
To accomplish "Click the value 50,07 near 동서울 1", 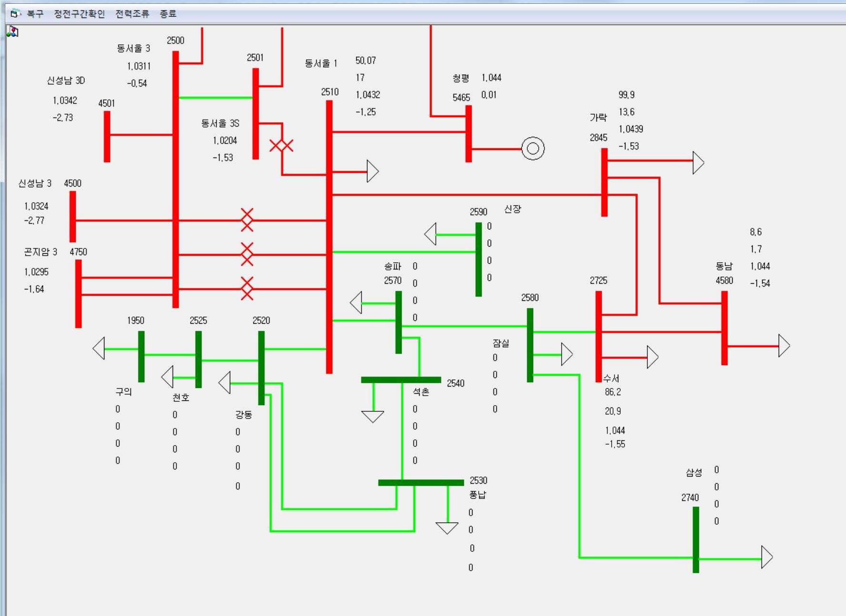I will pyautogui.click(x=366, y=60).
